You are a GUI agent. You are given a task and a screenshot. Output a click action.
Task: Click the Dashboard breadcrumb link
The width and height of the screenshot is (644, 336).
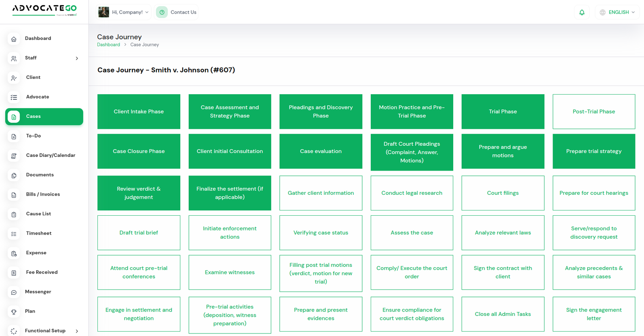click(x=108, y=45)
